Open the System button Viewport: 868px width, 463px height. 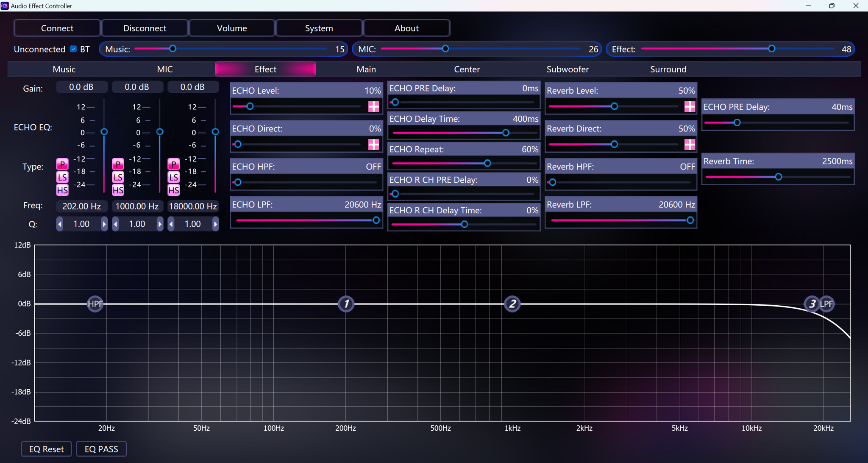pyautogui.click(x=319, y=28)
